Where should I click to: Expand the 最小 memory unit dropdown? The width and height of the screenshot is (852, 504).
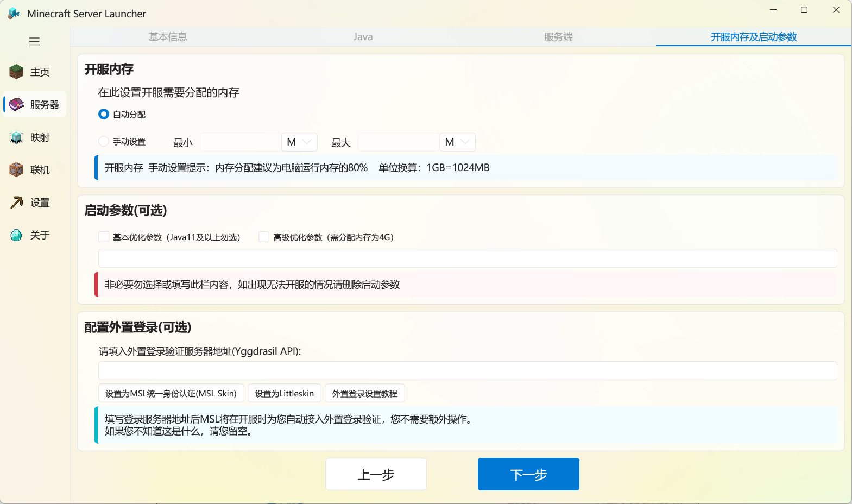pyautogui.click(x=299, y=142)
